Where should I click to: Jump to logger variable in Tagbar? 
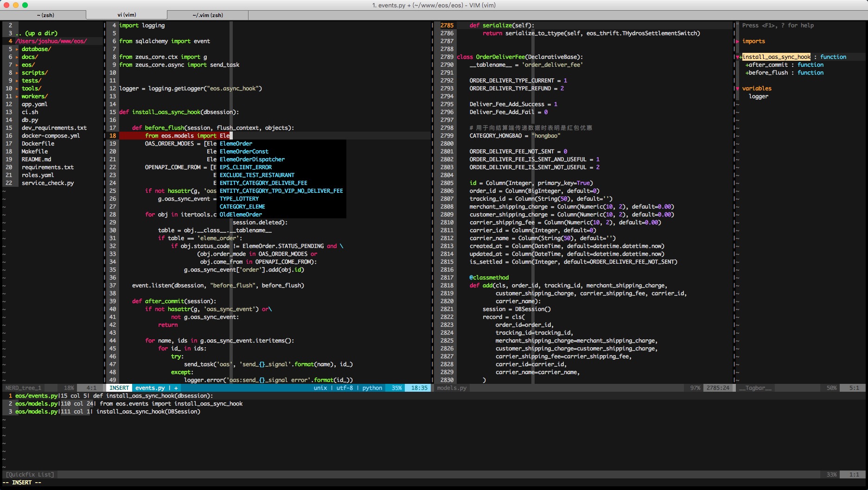point(758,96)
